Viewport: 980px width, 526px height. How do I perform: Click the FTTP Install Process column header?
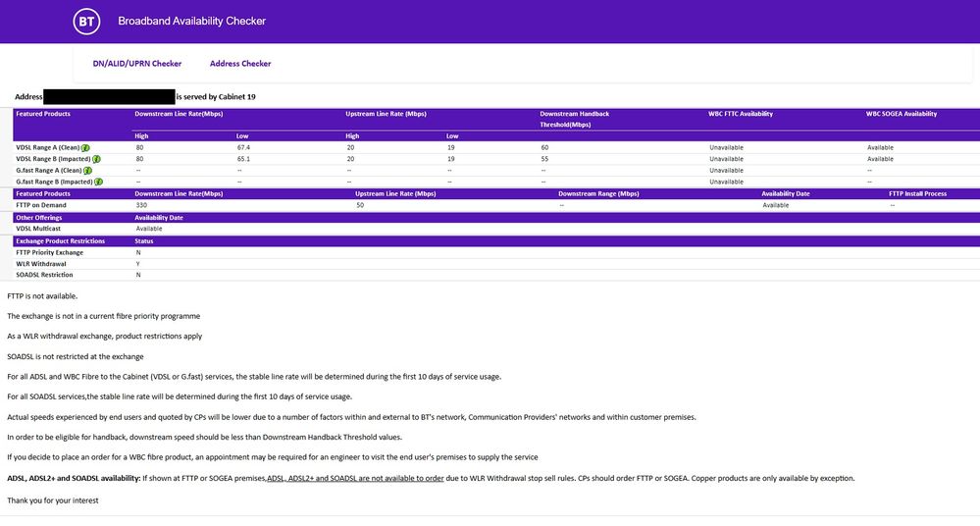click(917, 194)
